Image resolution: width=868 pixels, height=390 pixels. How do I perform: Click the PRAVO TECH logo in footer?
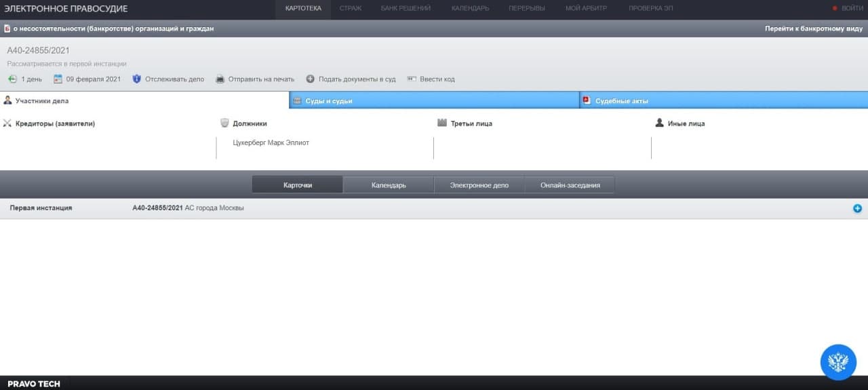(x=34, y=384)
